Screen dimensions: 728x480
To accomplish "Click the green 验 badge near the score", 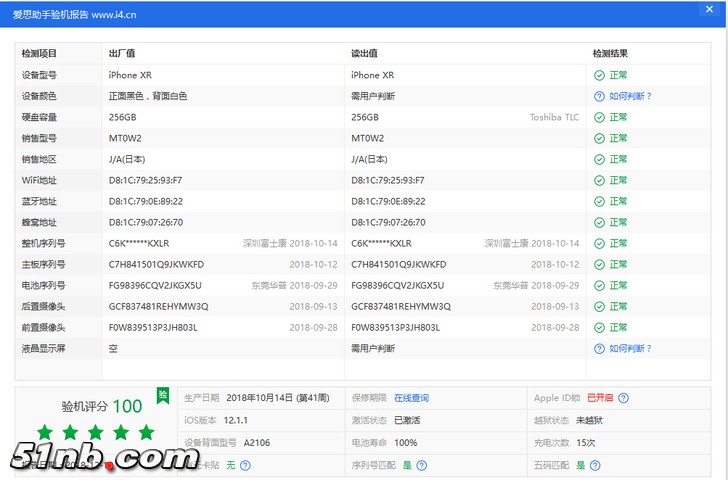I will tap(162, 396).
